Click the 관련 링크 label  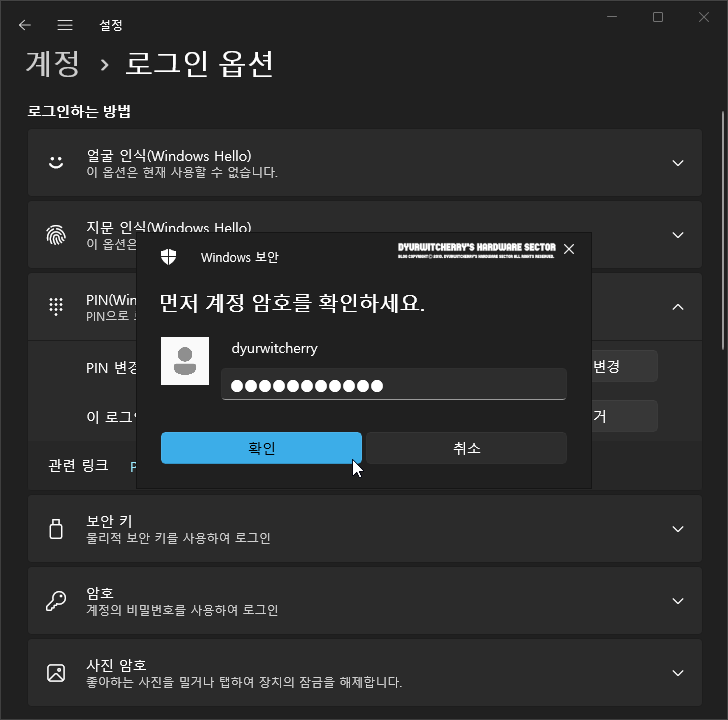[x=78, y=465]
